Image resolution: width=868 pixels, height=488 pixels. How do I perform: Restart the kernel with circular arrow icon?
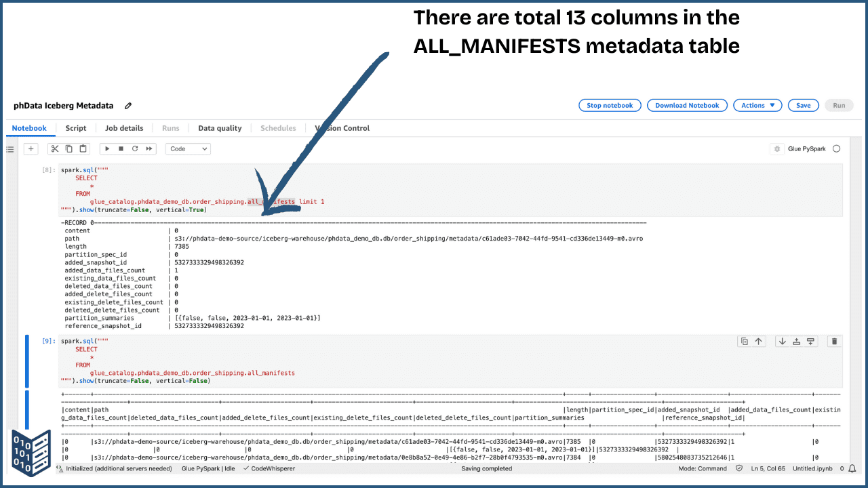click(x=135, y=148)
